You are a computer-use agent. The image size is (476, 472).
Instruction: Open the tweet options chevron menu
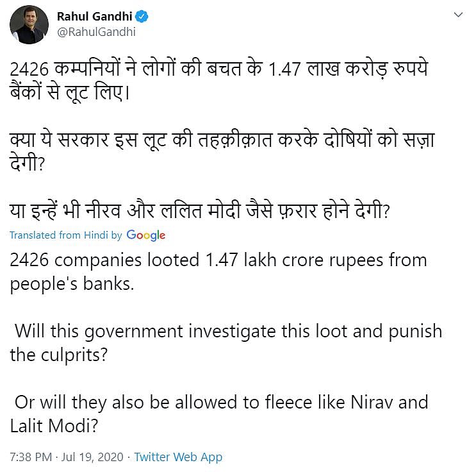(456, 15)
